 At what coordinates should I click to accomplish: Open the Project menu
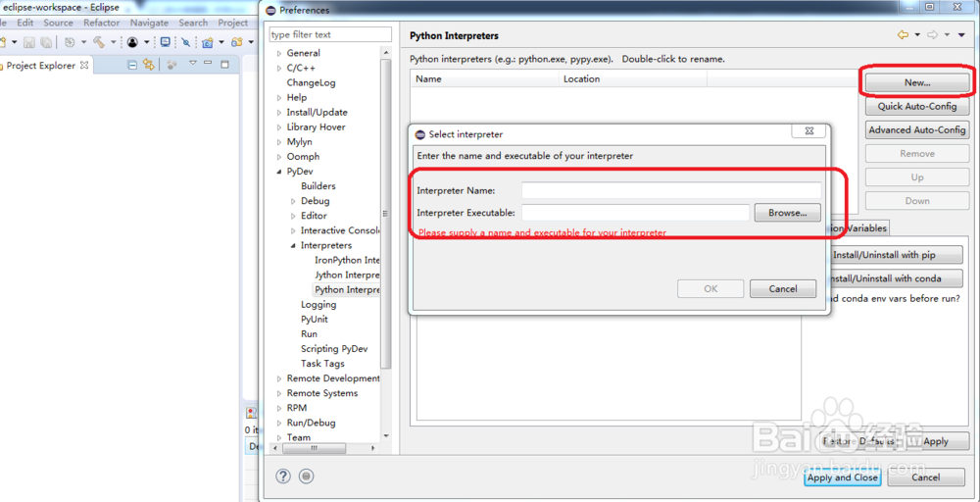coord(233,23)
